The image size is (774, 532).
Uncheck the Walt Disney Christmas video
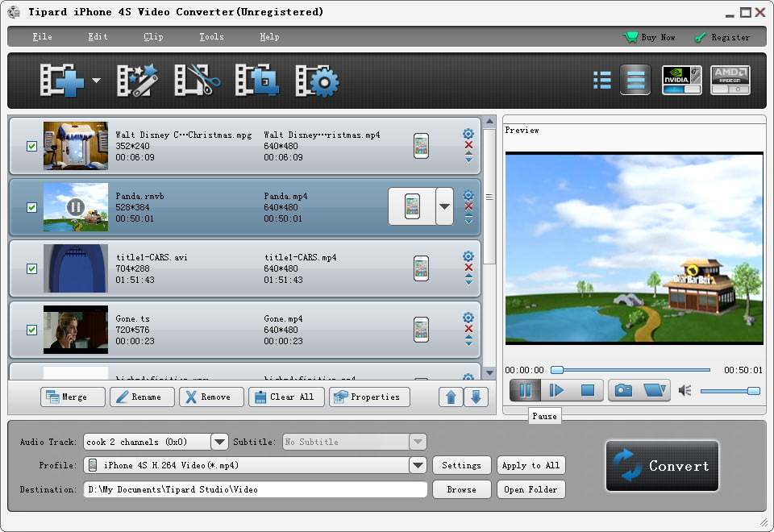pyautogui.click(x=31, y=146)
